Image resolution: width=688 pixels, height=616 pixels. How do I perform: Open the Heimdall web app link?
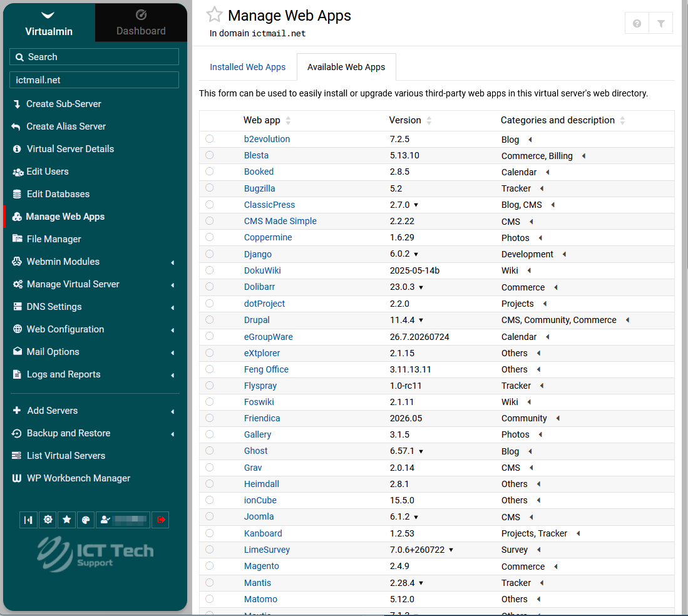tap(262, 484)
